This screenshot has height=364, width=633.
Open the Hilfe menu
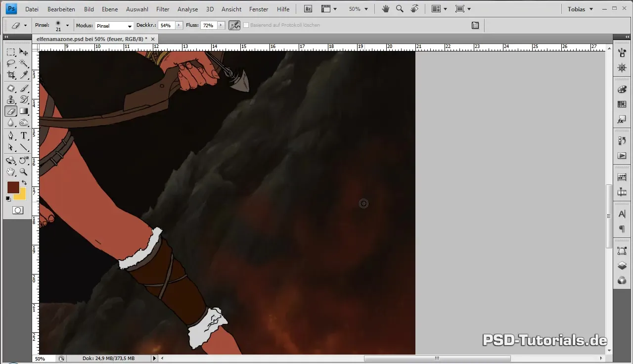283,9
